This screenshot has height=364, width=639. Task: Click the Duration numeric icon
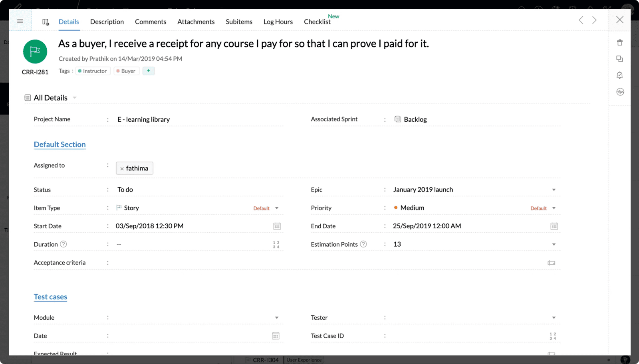point(276,245)
